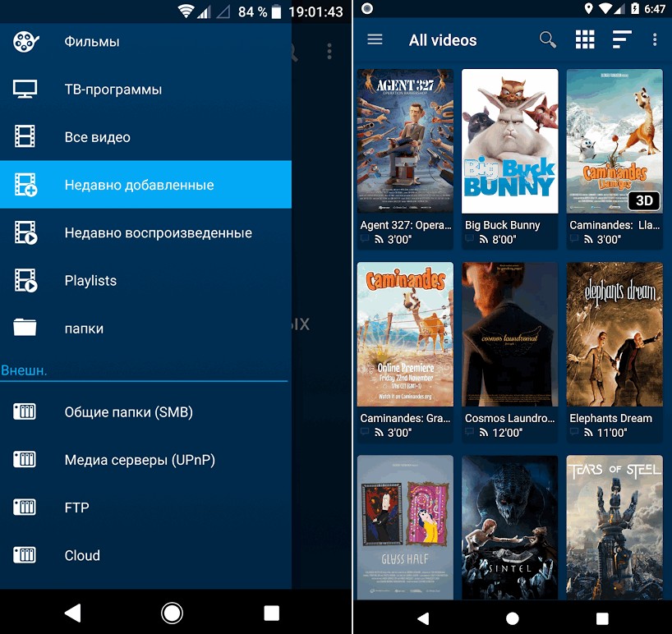This screenshot has width=672, height=634.
Task: Tap home button on left phone navigation bar
Action: (172, 613)
